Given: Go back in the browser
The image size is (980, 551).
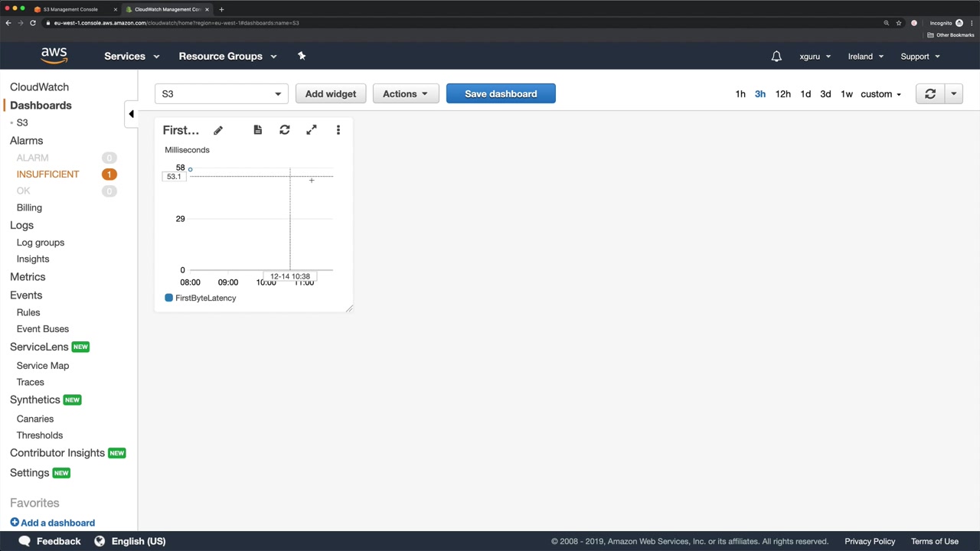Looking at the screenshot, I should (8, 23).
